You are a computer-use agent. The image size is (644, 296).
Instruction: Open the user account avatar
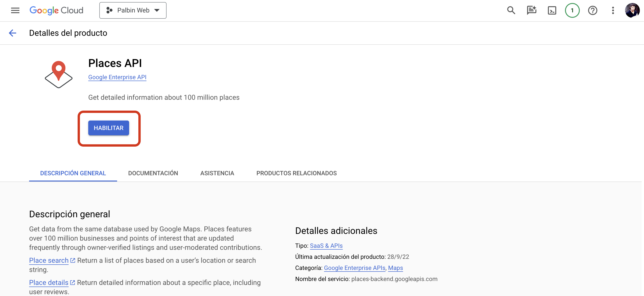pyautogui.click(x=632, y=10)
